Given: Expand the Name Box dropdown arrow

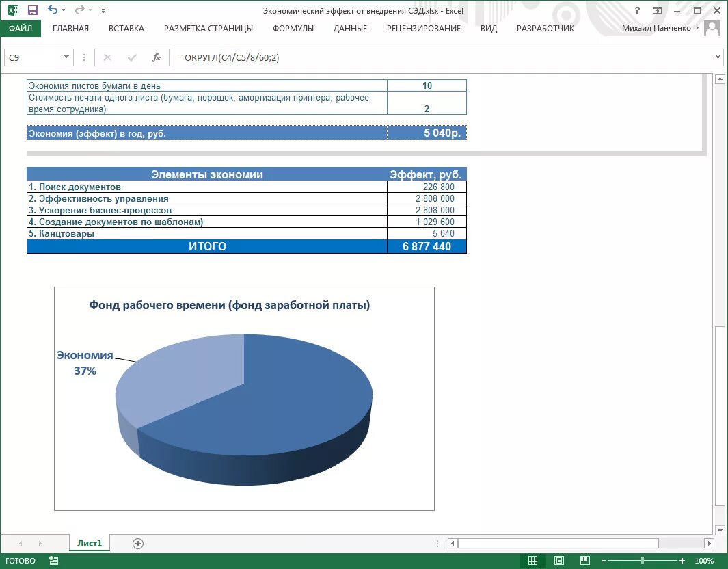Looking at the screenshot, I should point(66,57).
